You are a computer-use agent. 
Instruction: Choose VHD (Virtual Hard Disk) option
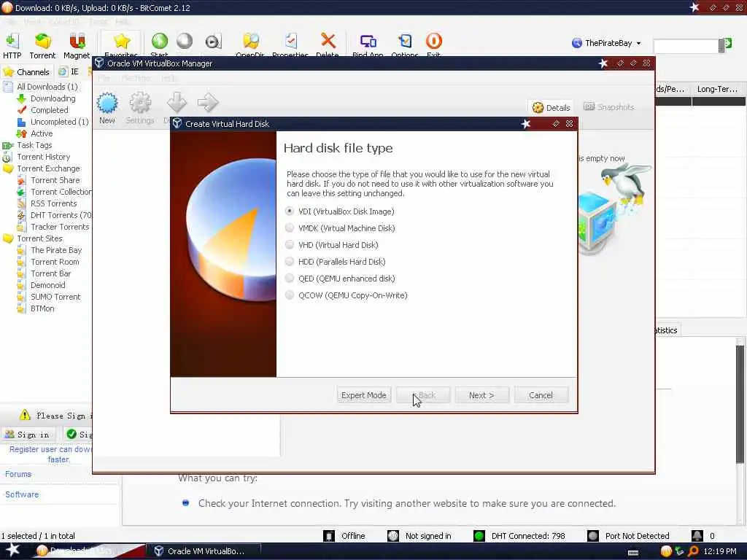tap(289, 245)
